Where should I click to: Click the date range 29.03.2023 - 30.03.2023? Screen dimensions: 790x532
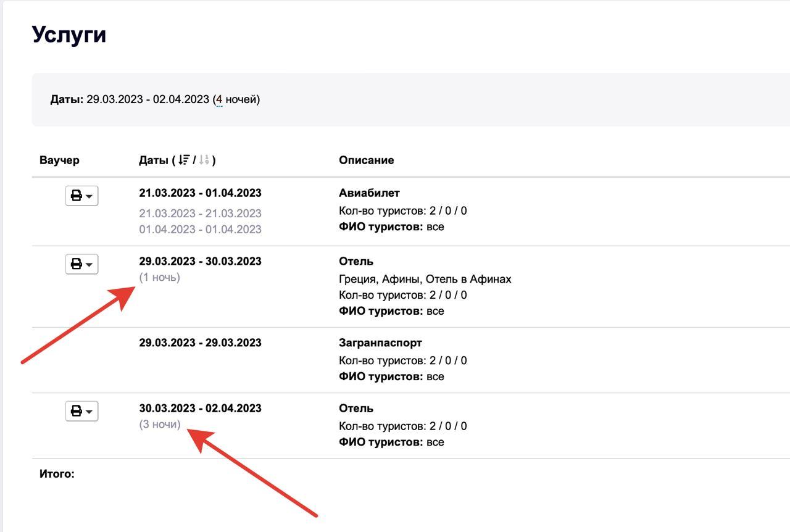(x=200, y=262)
